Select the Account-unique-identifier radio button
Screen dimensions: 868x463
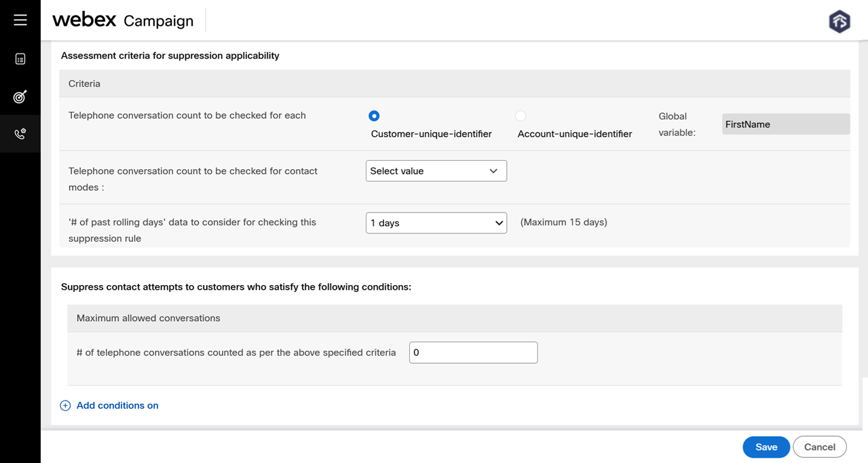coord(521,116)
